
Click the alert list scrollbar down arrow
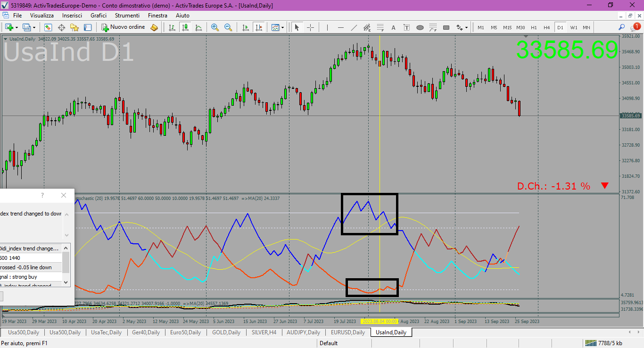click(66, 282)
